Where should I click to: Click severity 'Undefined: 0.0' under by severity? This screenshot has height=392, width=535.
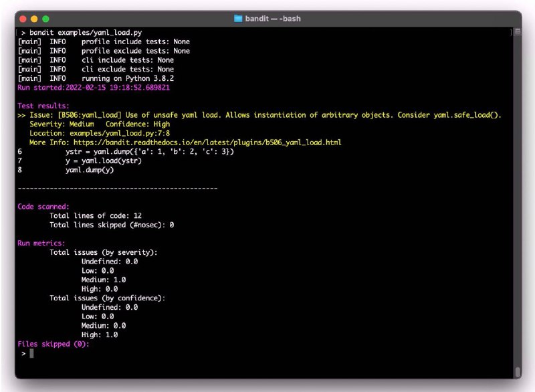pyautogui.click(x=110, y=262)
